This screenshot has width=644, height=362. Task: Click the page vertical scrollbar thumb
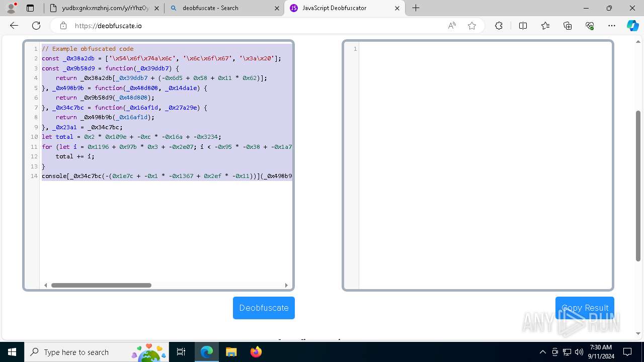click(638, 186)
